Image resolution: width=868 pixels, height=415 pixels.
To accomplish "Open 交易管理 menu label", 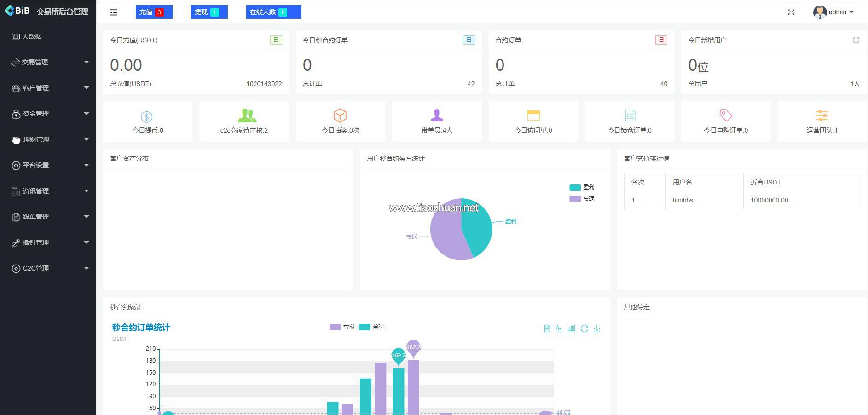I will pyautogui.click(x=35, y=62).
